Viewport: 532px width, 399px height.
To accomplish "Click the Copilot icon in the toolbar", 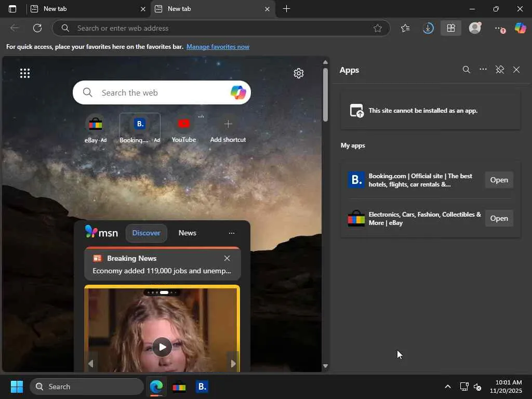I will pyautogui.click(x=520, y=28).
